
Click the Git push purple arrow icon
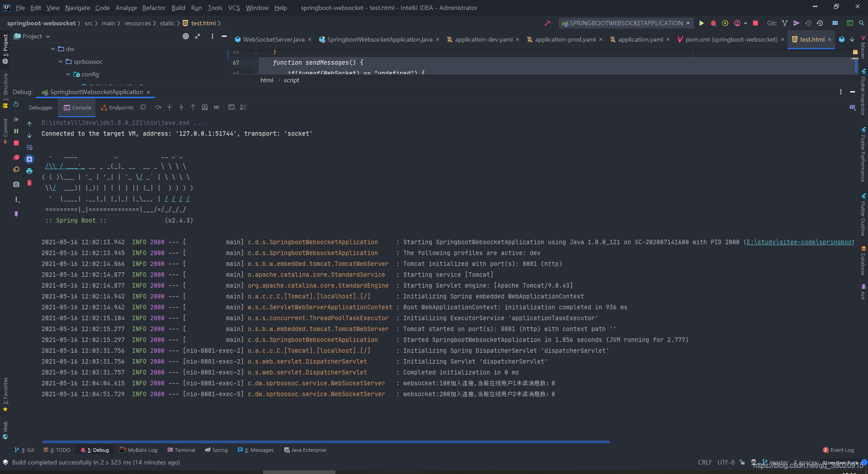(x=797, y=23)
